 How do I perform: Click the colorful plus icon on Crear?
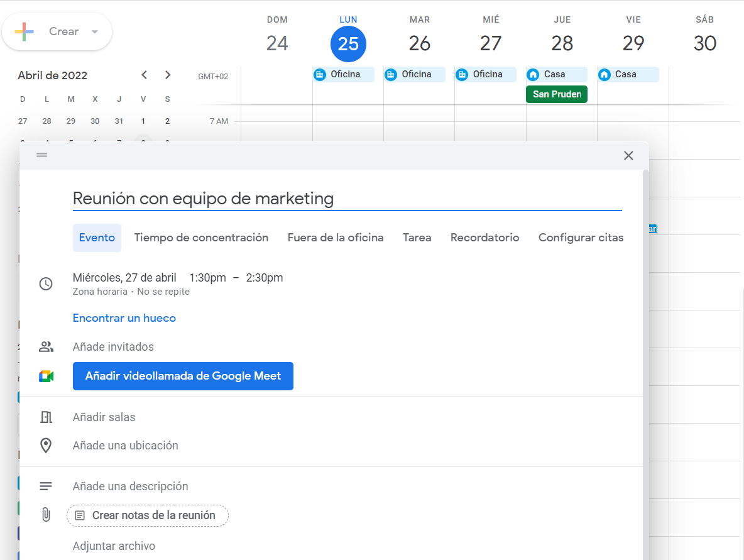25,30
